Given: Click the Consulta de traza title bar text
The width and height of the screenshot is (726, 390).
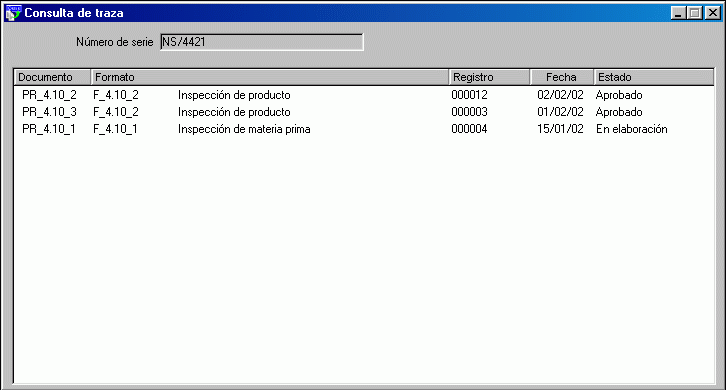Looking at the screenshot, I should click(x=74, y=13).
